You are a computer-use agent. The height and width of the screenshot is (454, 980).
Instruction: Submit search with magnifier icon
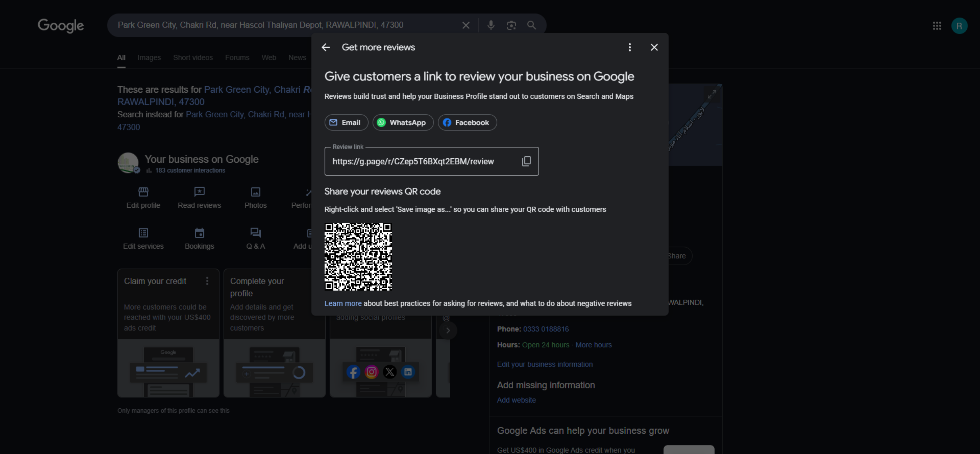(531, 25)
